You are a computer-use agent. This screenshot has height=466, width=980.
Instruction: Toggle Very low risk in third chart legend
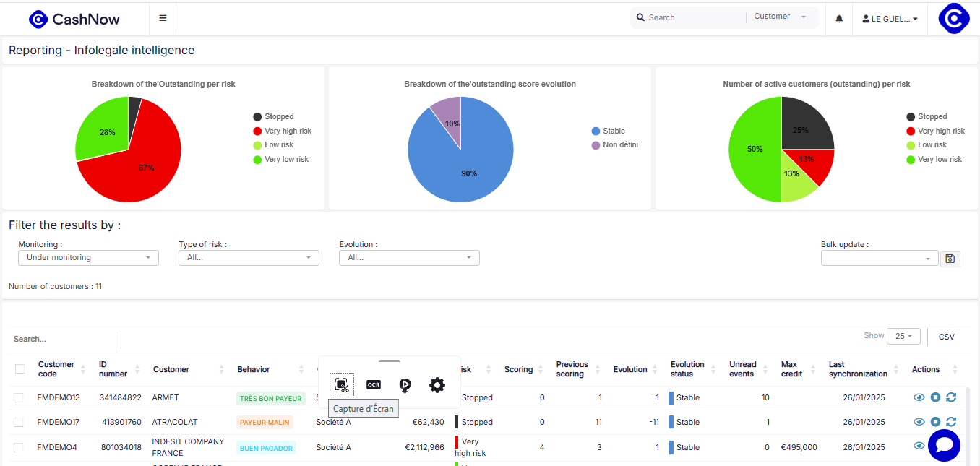pos(934,160)
